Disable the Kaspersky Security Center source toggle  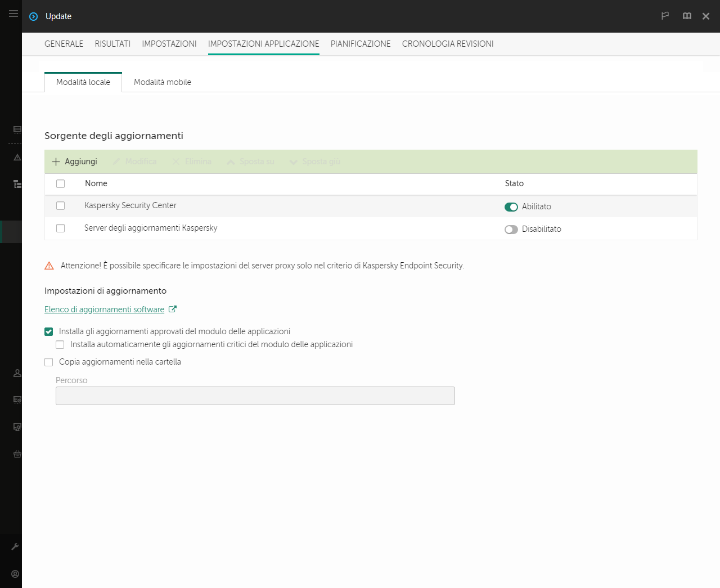point(511,207)
